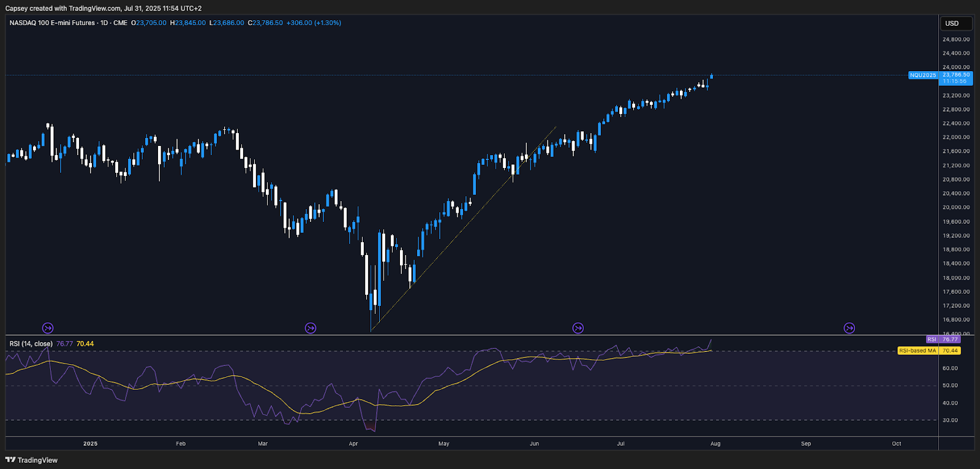This screenshot has width=980, height=469.
Task: Click the May label on time axis
Action: (444, 444)
